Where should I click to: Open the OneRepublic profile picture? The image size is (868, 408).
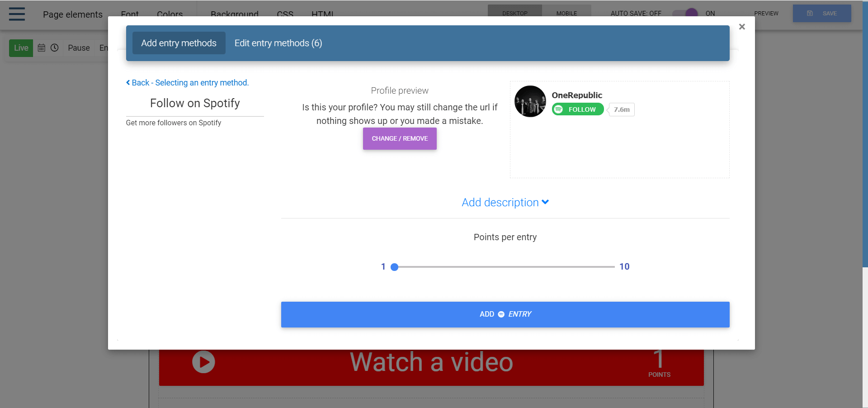coord(530,101)
